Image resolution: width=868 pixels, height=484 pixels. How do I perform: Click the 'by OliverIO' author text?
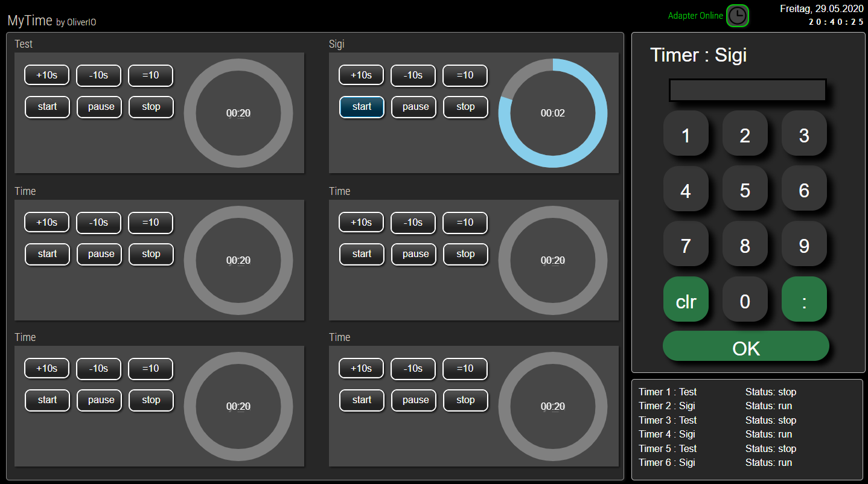point(76,22)
